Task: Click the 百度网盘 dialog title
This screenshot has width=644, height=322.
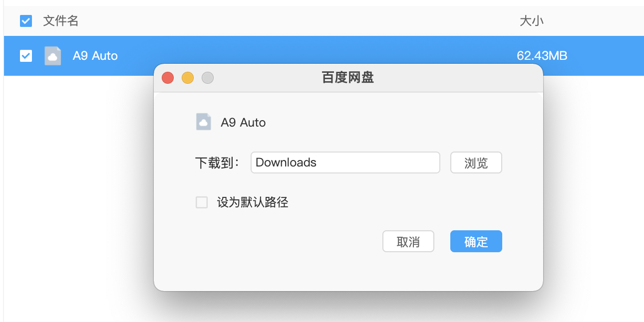Action: pyautogui.click(x=348, y=78)
